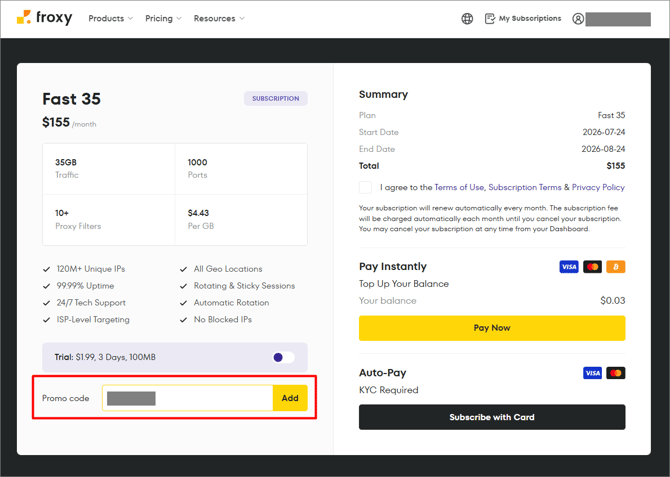Click the Bitcoin payment icon
The image size is (670, 477).
click(x=616, y=267)
